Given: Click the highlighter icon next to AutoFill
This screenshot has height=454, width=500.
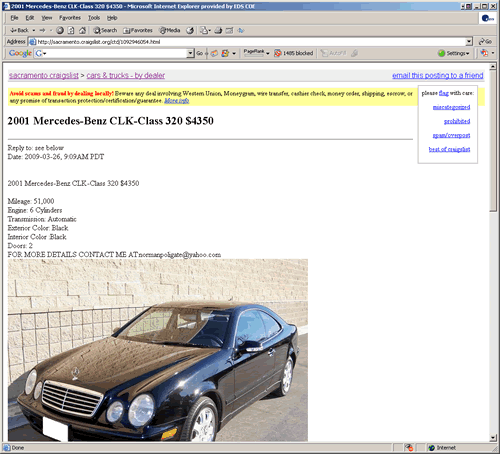Looking at the screenshot, I should click(x=354, y=53).
